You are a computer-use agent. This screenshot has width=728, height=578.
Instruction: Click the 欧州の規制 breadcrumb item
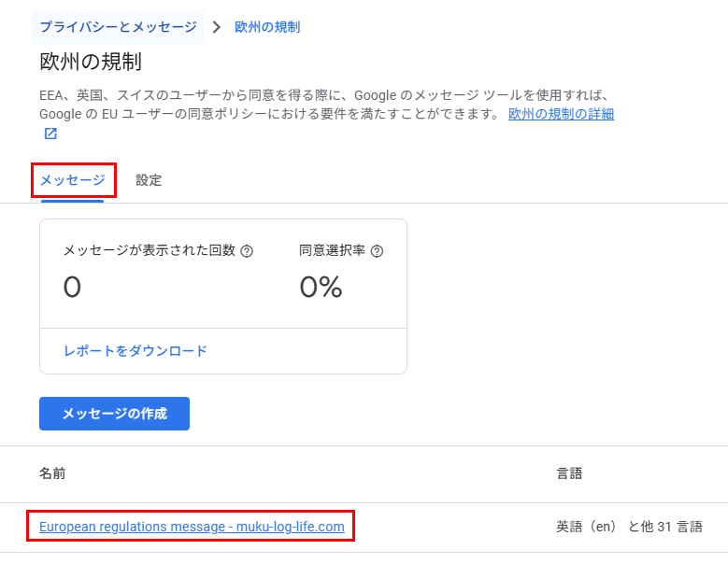267,27
